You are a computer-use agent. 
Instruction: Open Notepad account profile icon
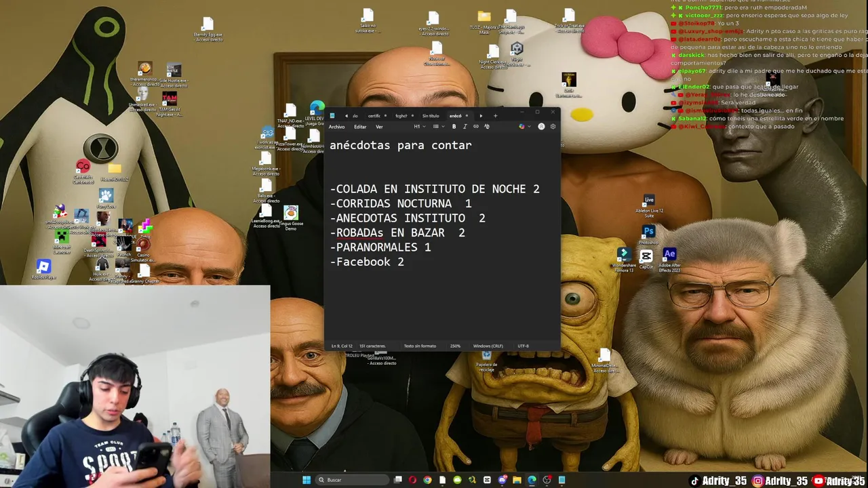tap(541, 127)
